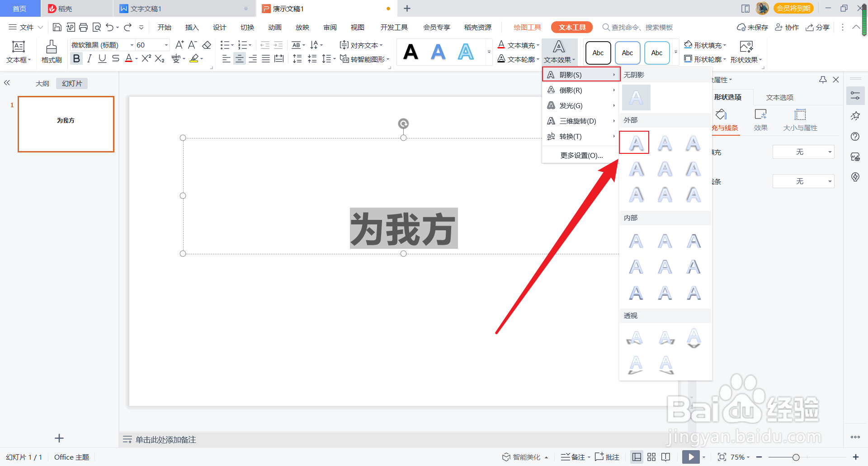Click the decrease indent icon
Image resolution: width=868 pixels, height=466 pixels.
pyautogui.click(x=265, y=45)
